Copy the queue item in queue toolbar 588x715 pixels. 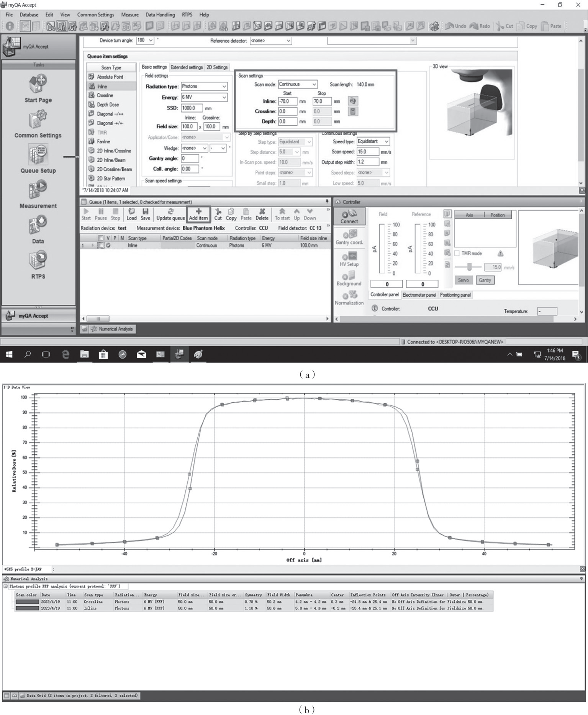(231, 214)
